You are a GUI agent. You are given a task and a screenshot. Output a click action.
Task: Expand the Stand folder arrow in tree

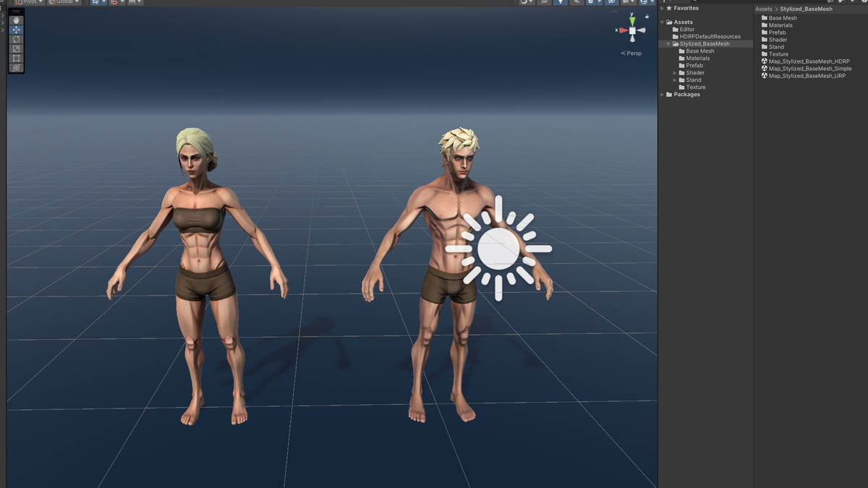[675, 80]
